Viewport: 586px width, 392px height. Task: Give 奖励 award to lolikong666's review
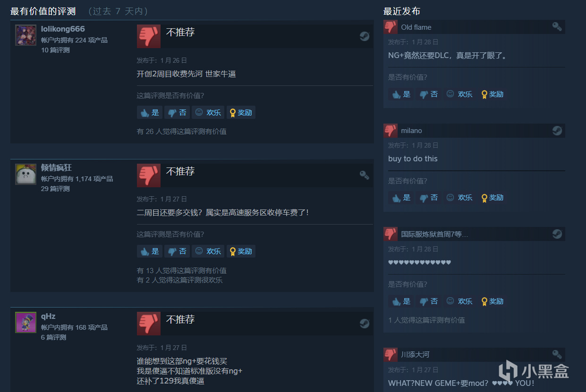click(241, 112)
